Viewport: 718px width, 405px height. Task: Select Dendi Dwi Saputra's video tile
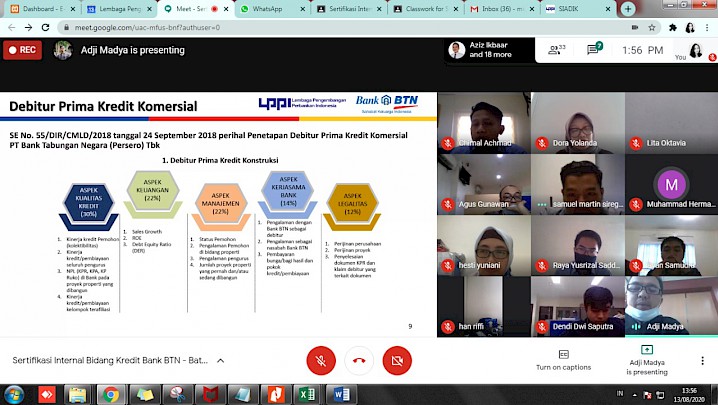[578, 306]
